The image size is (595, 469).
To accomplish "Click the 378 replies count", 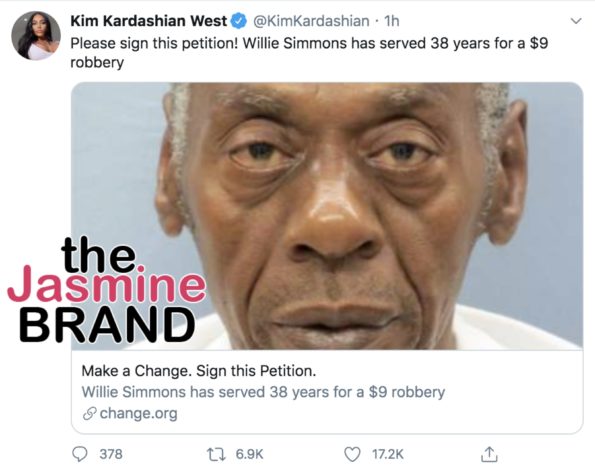I will click(111, 454).
